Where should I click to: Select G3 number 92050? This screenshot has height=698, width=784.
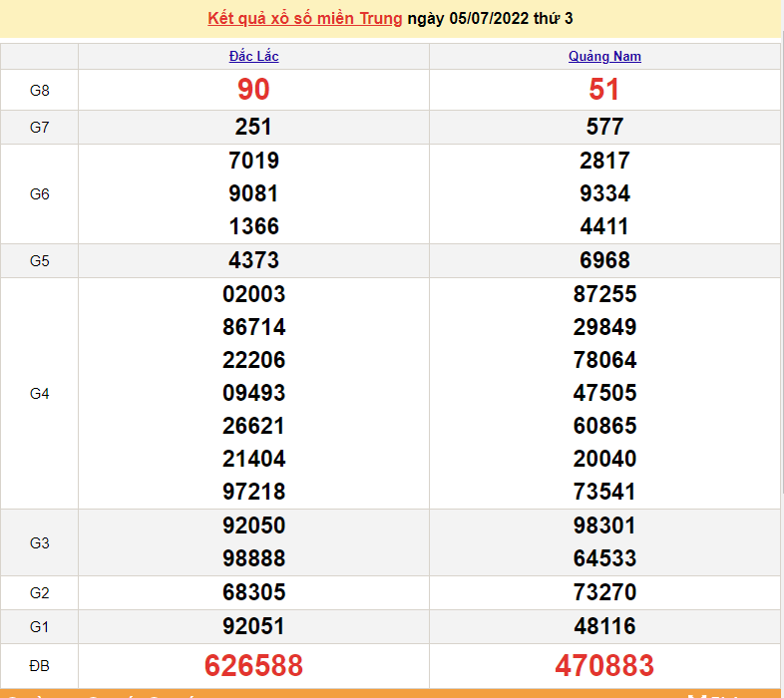(x=253, y=525)
